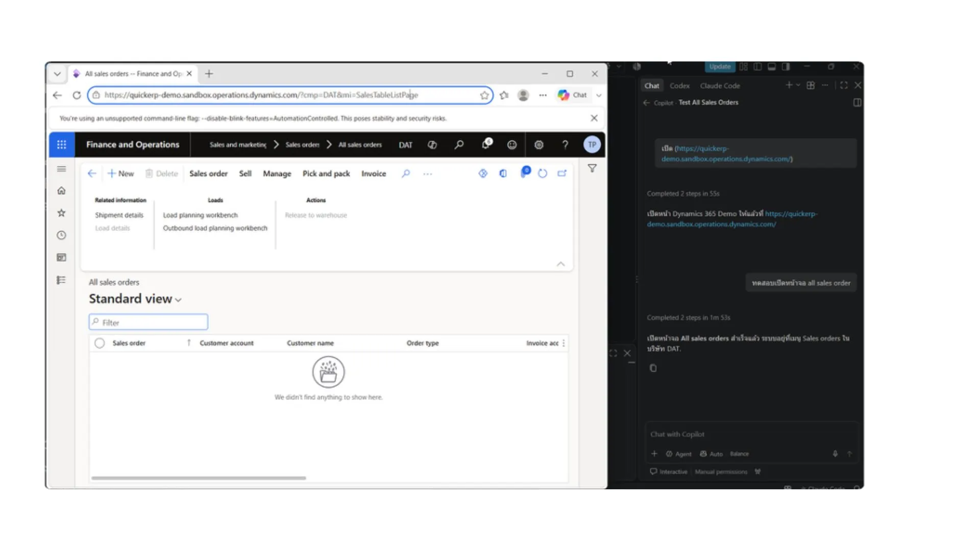Select all rows via header circle checkbox

pos(100,343)
